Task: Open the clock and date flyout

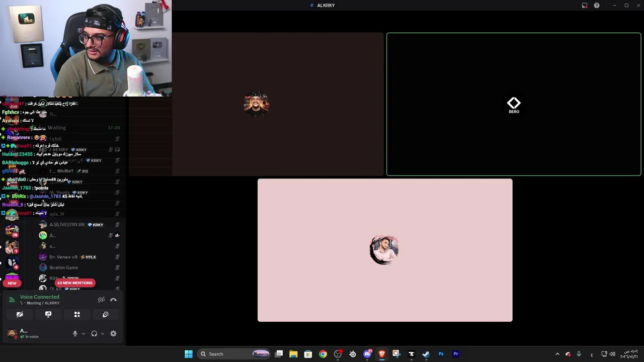Action: (x=629, y=354)
